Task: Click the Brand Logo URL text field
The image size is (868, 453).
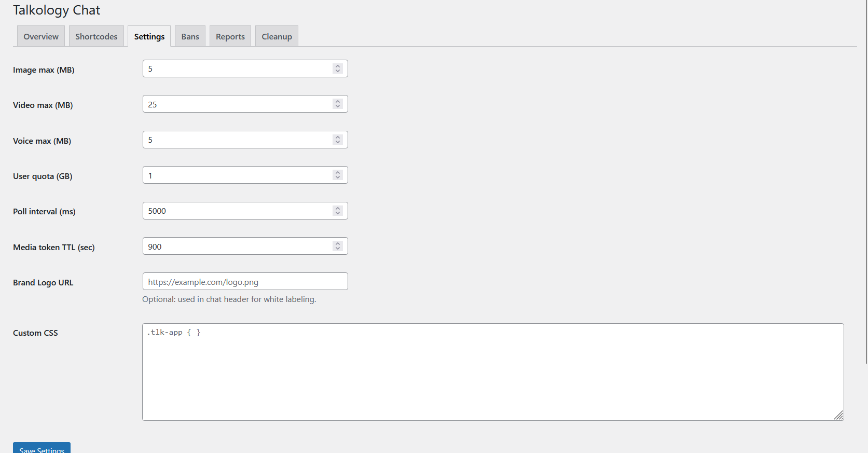Action: tap(245, 282)
